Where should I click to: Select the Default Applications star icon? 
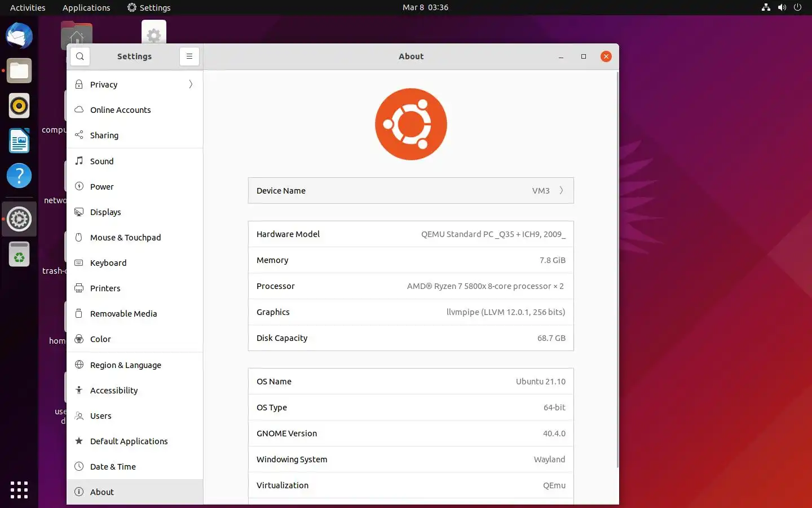pos(79,441)
